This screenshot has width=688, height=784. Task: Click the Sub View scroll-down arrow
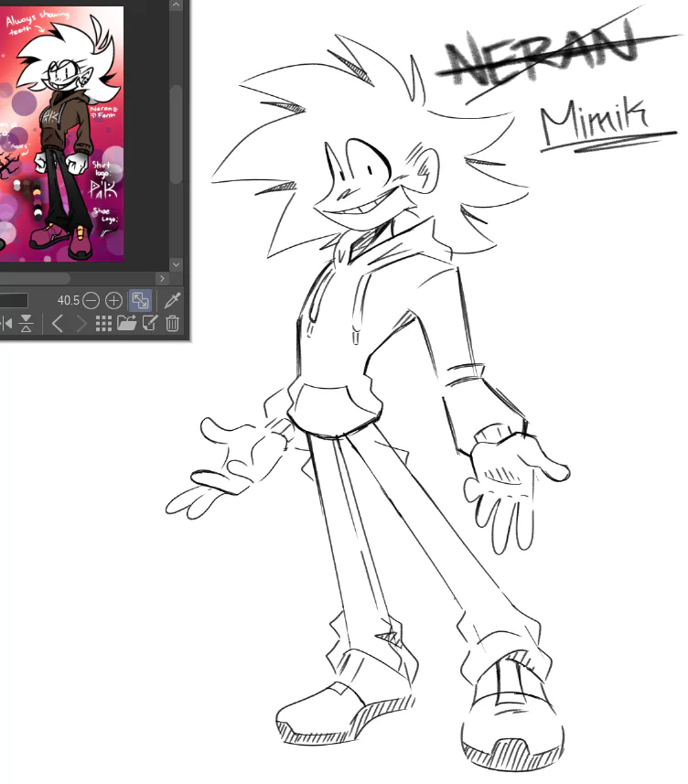tap(176, 264)
